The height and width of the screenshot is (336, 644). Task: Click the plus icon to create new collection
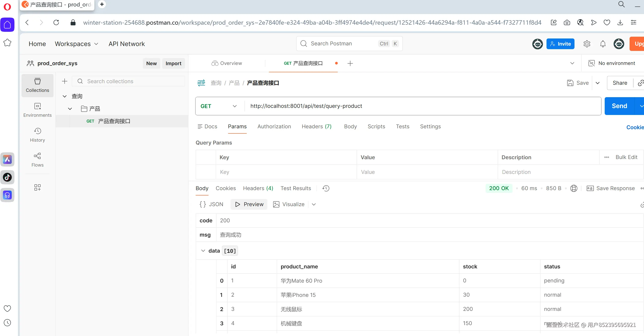coord(64,81)
